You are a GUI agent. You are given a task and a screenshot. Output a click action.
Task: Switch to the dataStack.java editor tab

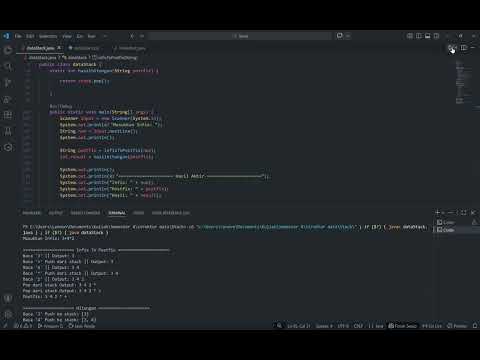pyautogui.click(x=40, y=48)
